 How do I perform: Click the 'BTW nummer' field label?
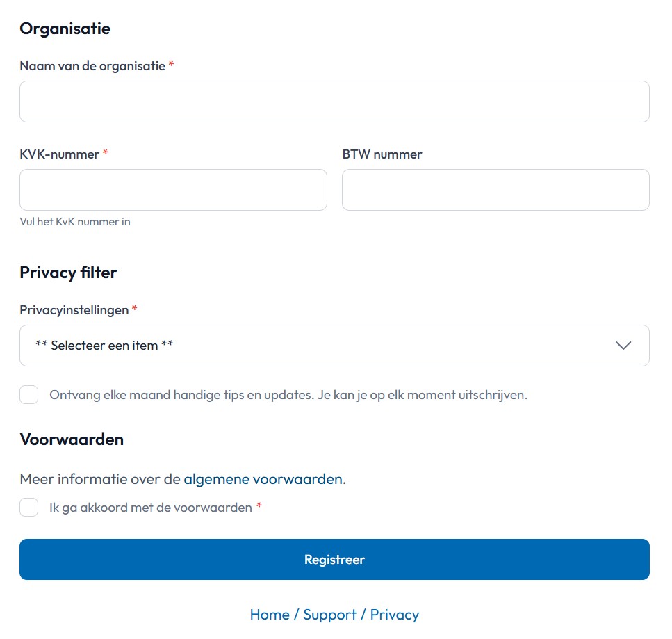(x=382, y=154)
